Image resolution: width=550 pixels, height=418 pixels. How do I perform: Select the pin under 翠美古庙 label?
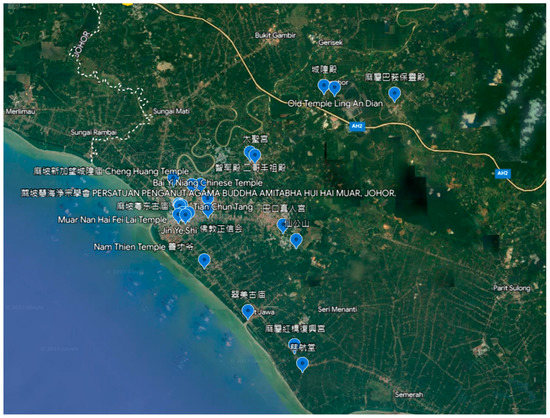tap(248, 311)
